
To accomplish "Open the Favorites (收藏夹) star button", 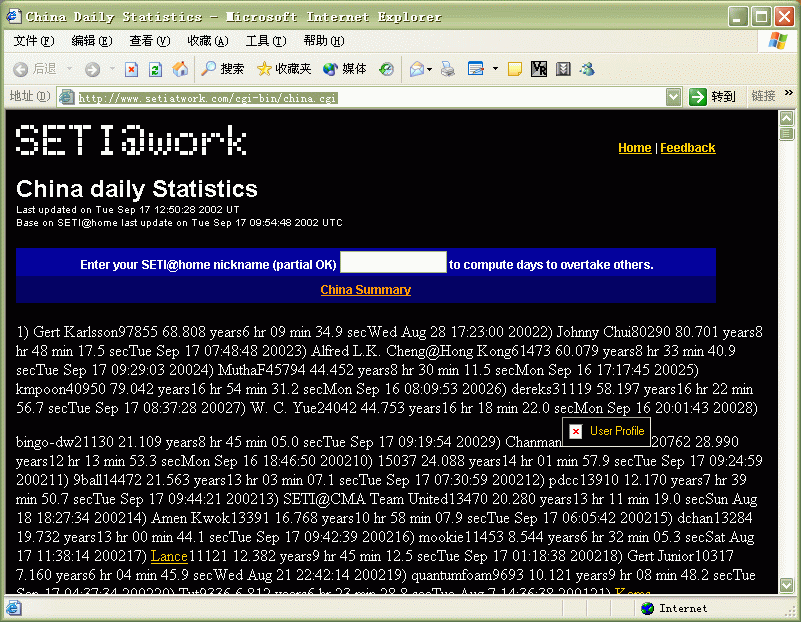I will pyautogui.click(x=284, y=69).
